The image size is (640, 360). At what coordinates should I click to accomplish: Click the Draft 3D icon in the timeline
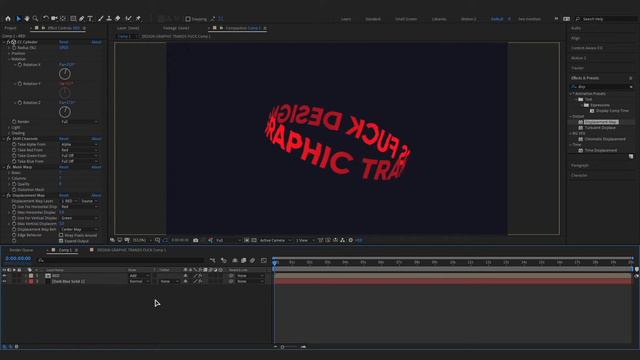[224, 260]
